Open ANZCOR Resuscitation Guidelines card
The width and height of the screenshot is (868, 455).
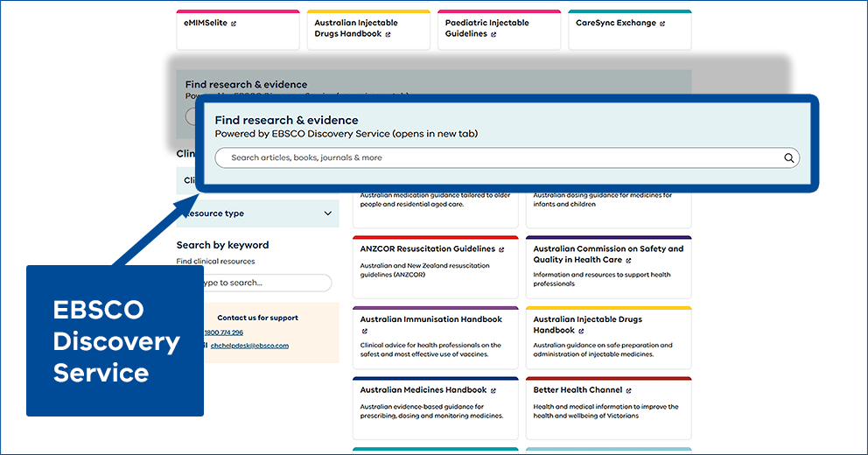pos(436,268)
